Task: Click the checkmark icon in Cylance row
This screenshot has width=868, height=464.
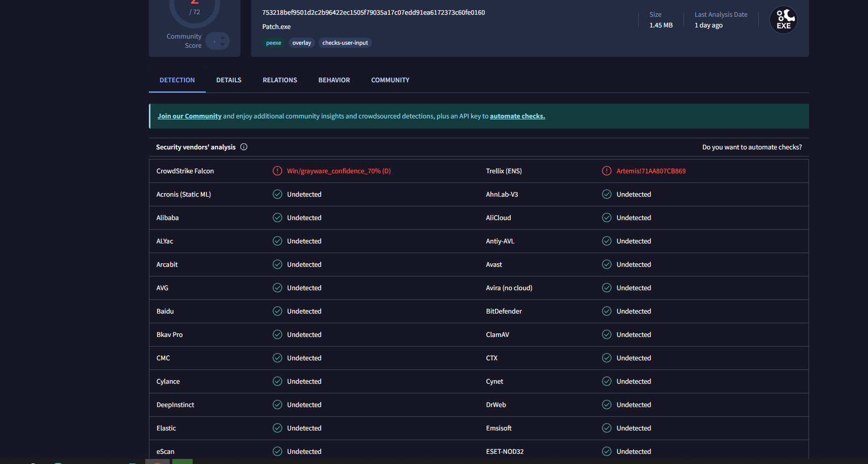Action: (x=277, y=381)
